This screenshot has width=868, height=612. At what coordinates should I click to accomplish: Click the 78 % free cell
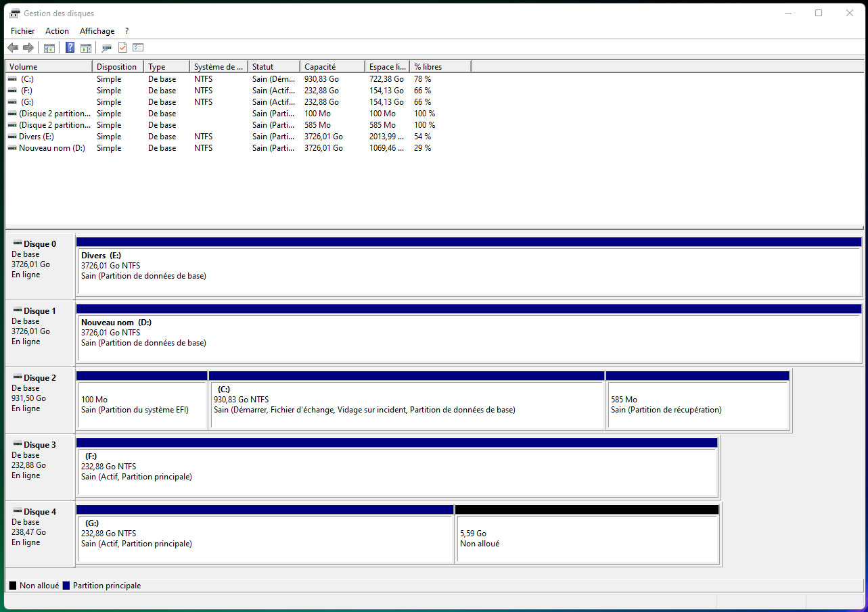tap(423, 79)
